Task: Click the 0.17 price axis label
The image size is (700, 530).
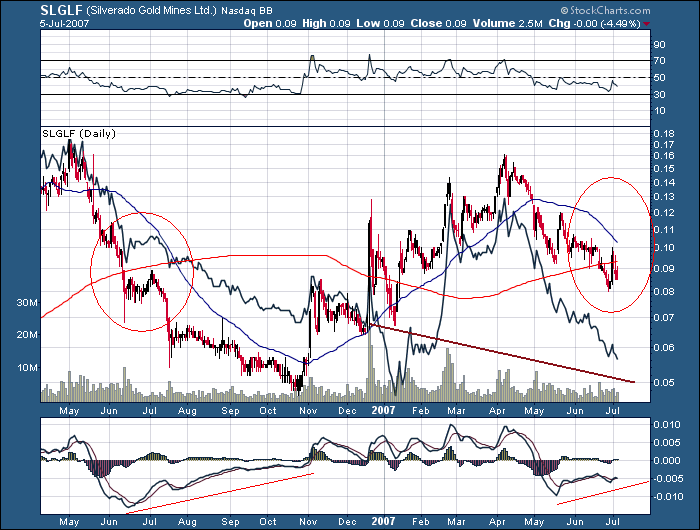Action: [x=664, y=145]
